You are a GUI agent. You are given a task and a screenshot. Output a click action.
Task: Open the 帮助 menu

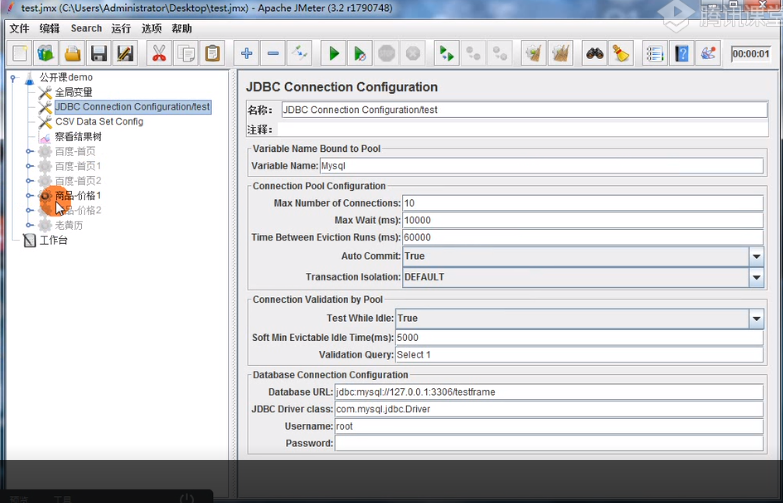(182, 28)
